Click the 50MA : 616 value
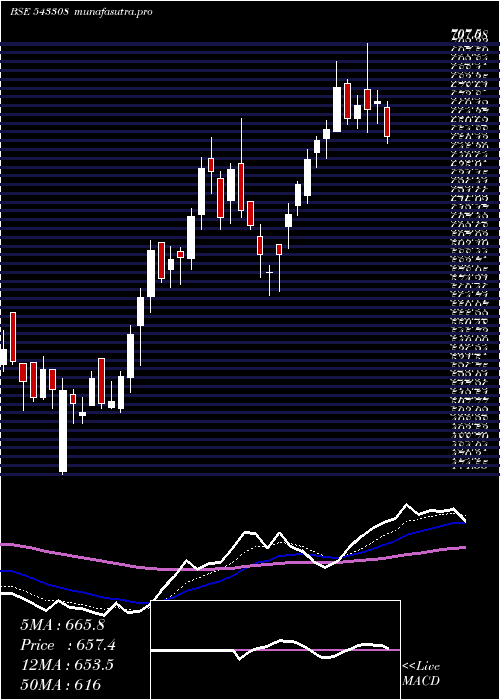Image resolution: width=500 pixels, height=700 pixels. click(60, 685)
